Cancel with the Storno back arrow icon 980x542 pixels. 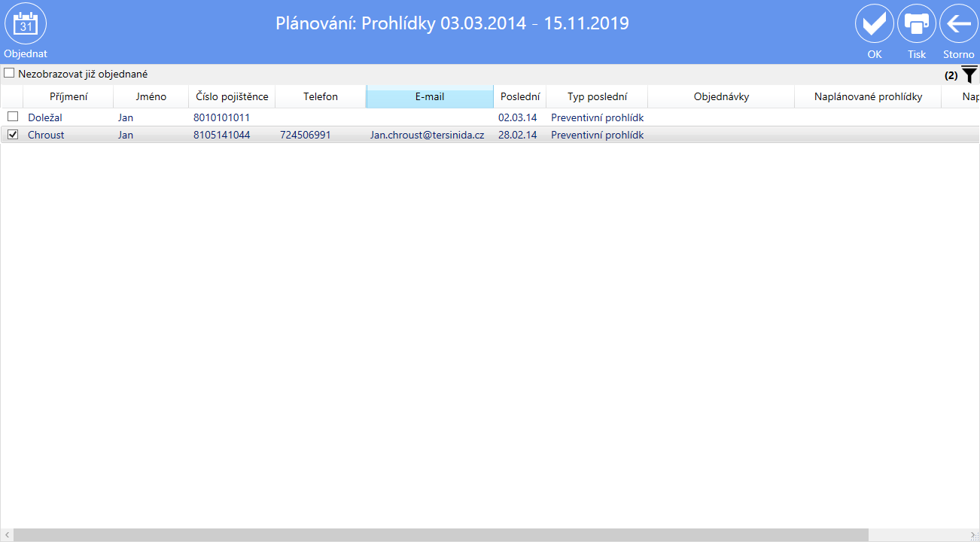(x=959, y=23)
